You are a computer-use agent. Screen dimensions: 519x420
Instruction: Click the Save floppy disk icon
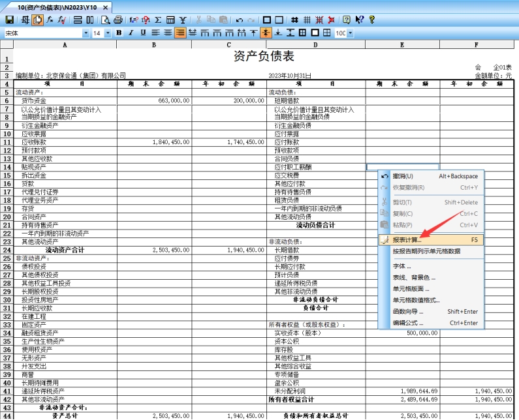[9, 20]
